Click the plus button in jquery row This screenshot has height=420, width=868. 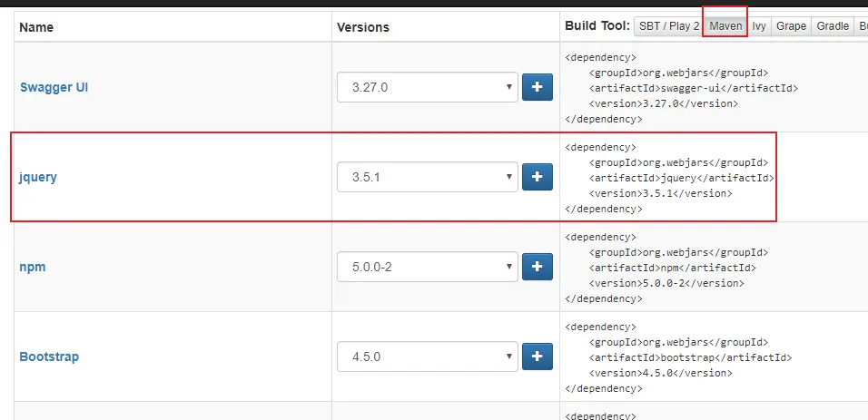pos(537,177)
